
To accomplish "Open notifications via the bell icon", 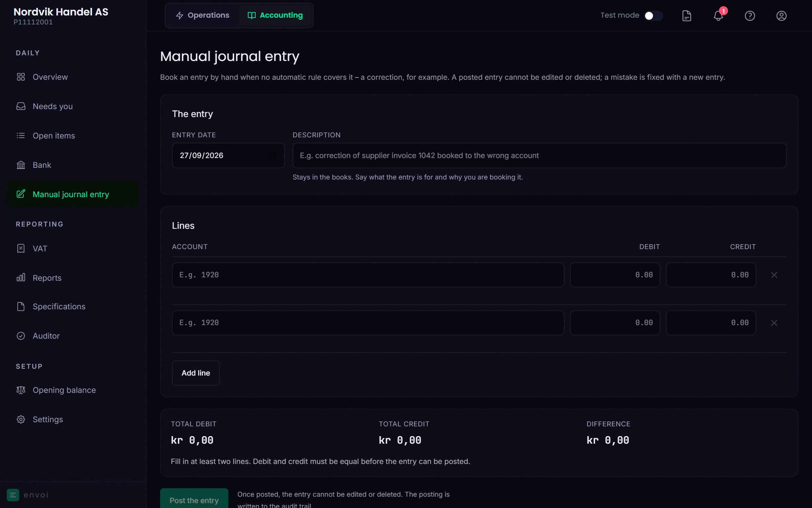I will click(x=718, y=16).
